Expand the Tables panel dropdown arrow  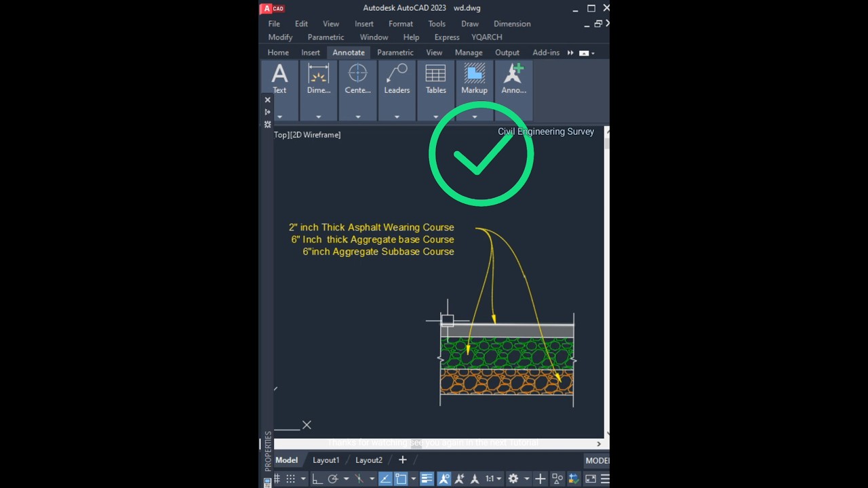tap(435, 117)
